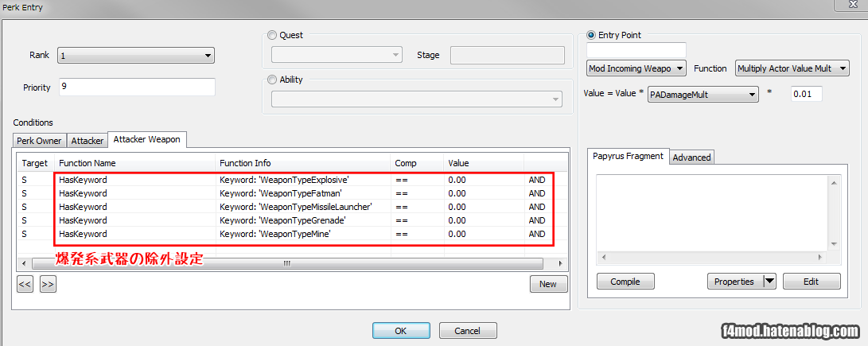Click the Cancel button
The width and height of the screenshot is (868, 346).
coord(468,331)
